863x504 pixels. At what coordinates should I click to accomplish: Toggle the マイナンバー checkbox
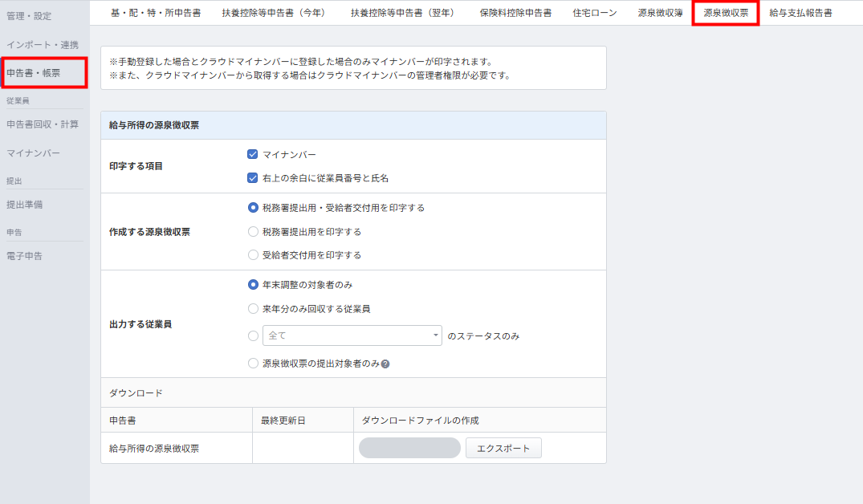click(253, 154)
